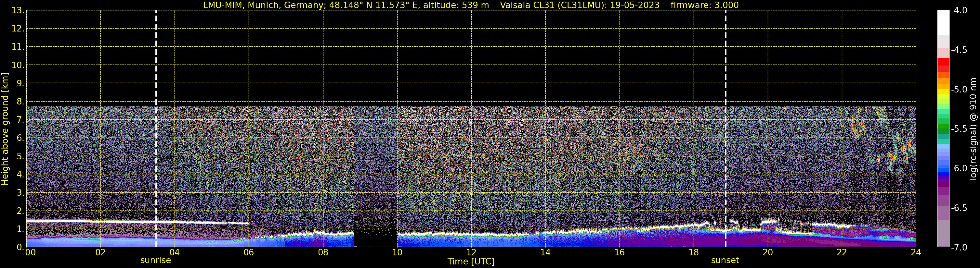Click the 'sunrise' label below the time axis

[x=156, y=261]
